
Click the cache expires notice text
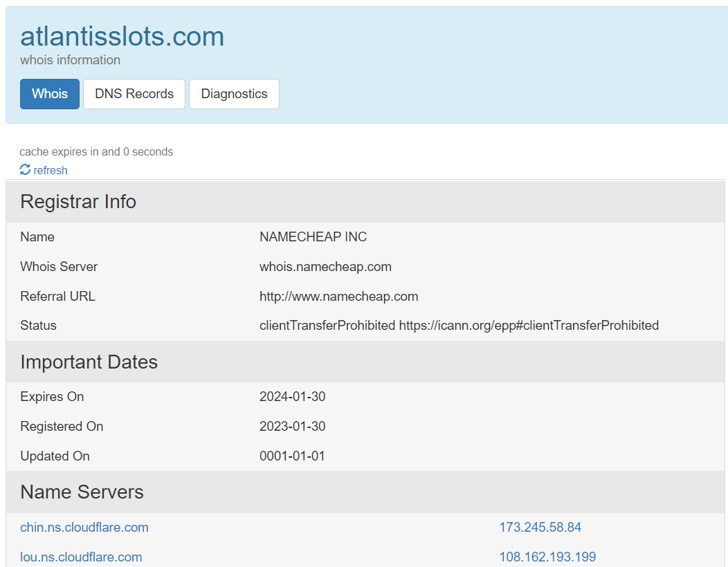(96, 151)
